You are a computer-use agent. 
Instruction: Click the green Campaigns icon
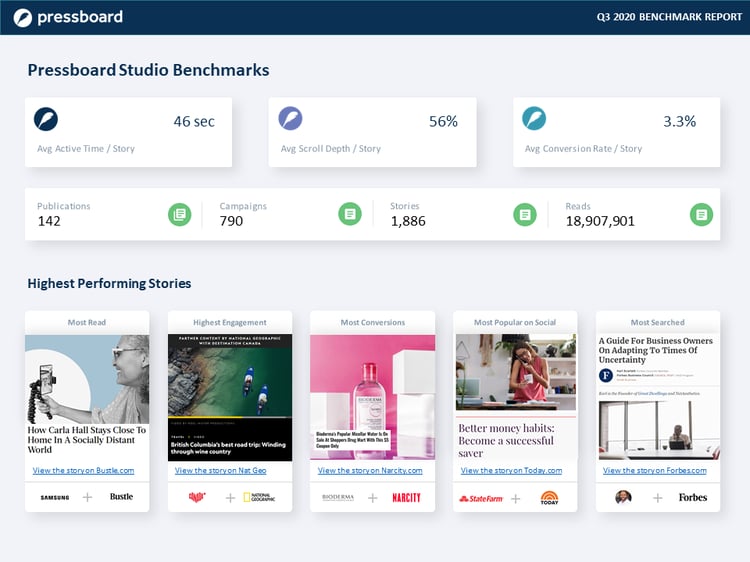[350, 214]
